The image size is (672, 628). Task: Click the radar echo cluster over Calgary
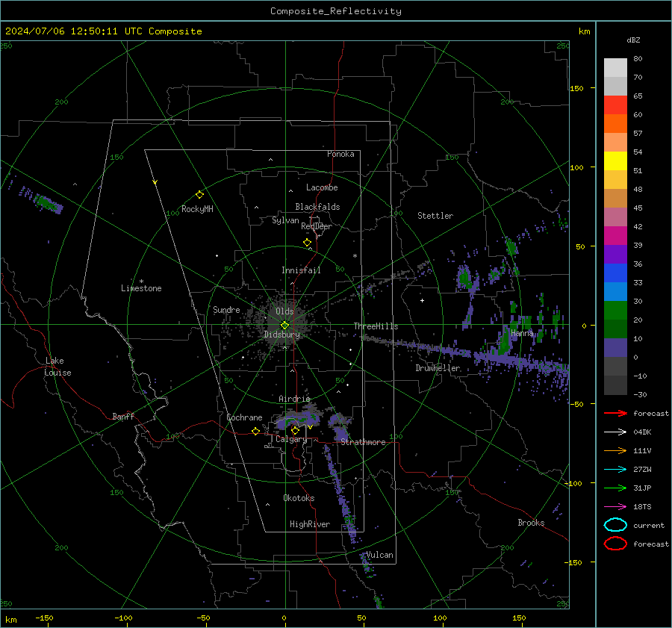299,420
